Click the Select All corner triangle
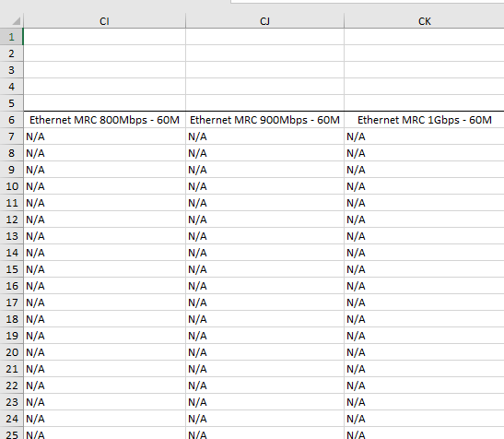Screen dimensions: 504x439 [x=16, y=21]
